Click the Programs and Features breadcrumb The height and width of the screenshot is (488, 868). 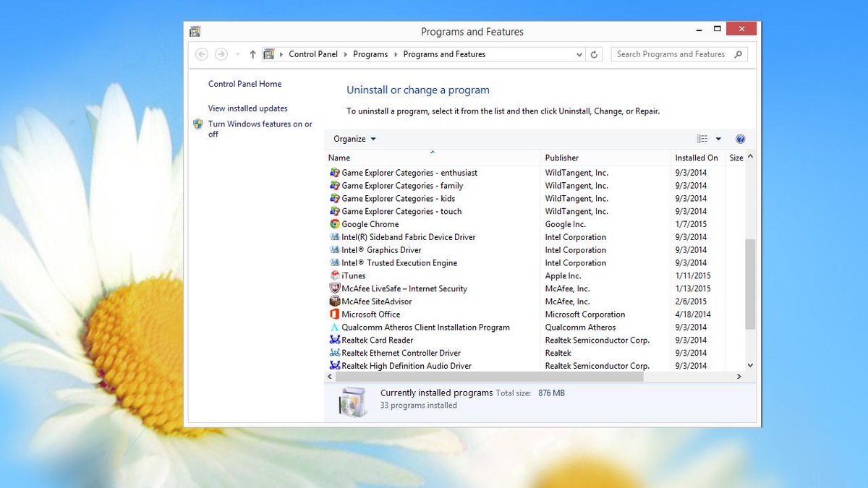(x=444, y=54)
